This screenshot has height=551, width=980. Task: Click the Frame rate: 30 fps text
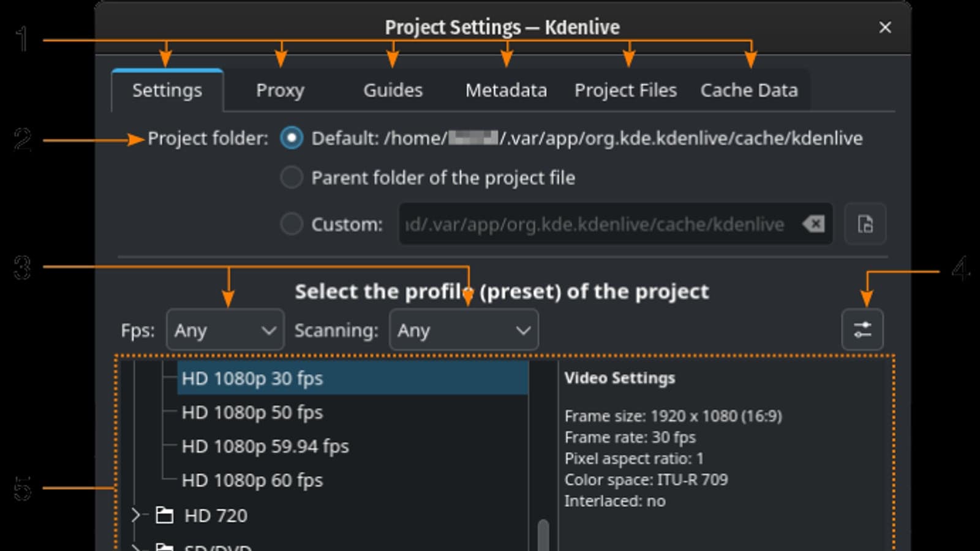[630, 437]
